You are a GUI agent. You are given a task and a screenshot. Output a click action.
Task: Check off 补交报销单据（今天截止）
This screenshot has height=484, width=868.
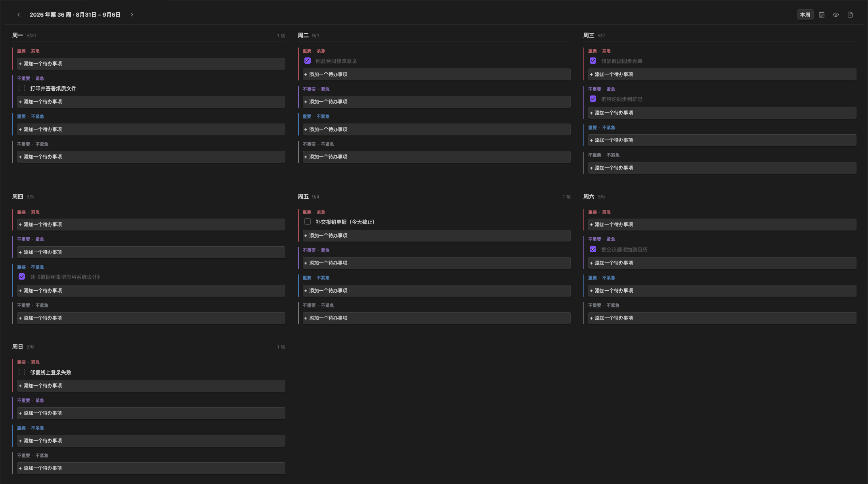(308, 222)
